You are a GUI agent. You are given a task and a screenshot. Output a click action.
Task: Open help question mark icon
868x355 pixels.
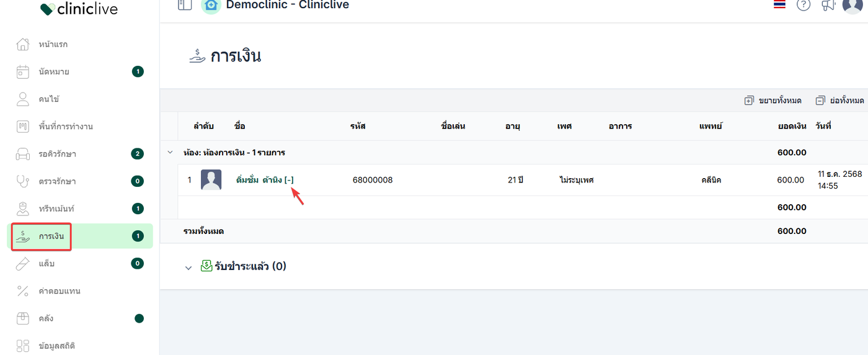click(804, 5)
